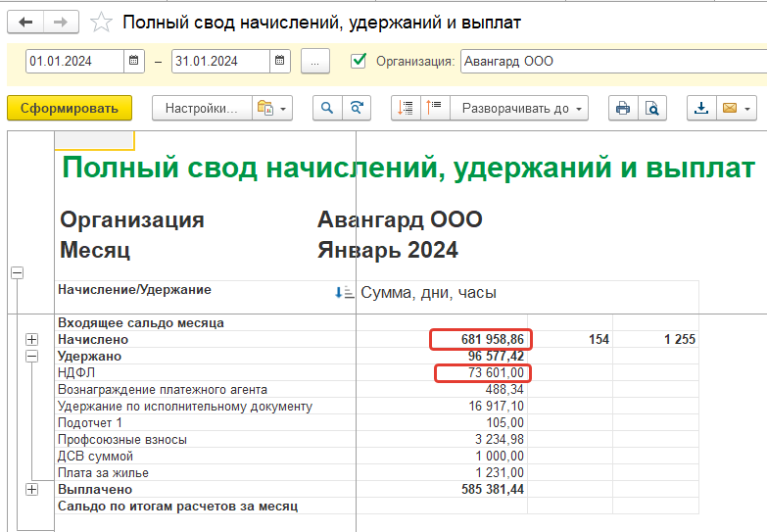Generate report with Сформировать button
The height and width of the screenshot is (532, 767).
tap(70, 108)
